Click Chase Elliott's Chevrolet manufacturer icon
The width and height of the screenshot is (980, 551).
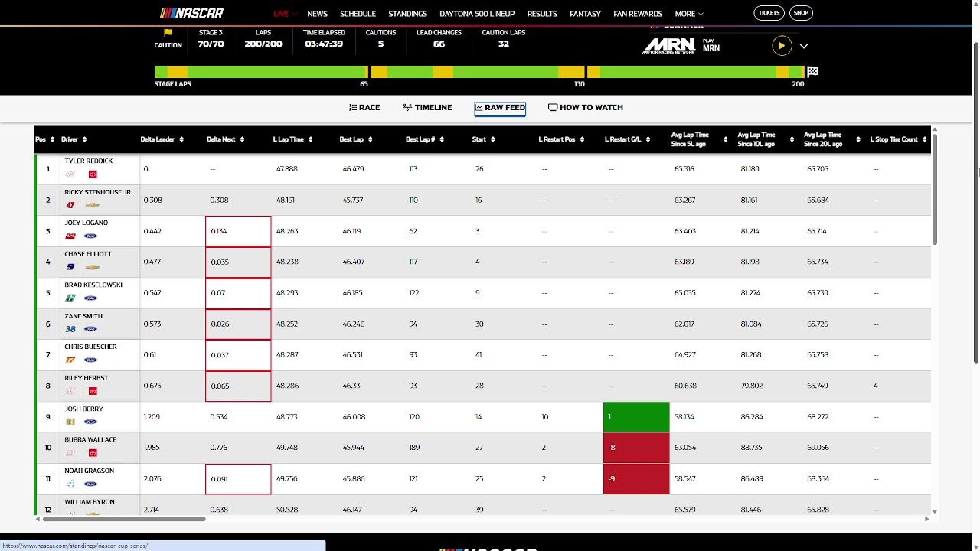tap(93, 267)
